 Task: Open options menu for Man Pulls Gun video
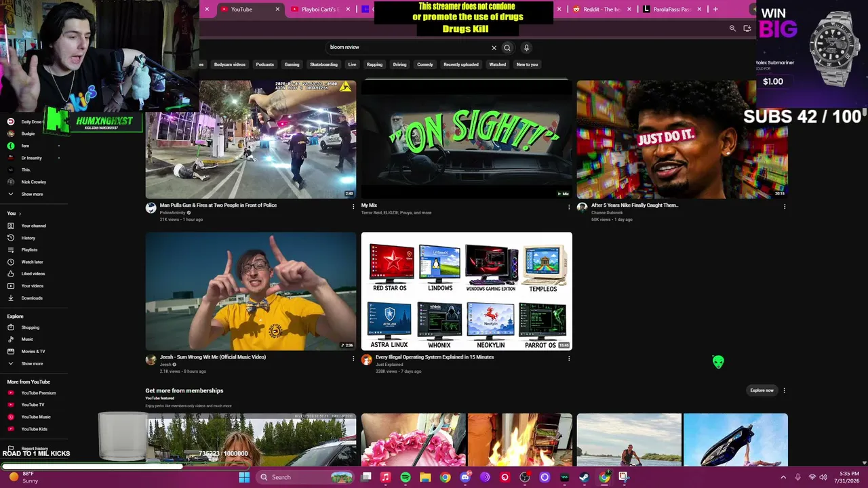tap(353, 207)
